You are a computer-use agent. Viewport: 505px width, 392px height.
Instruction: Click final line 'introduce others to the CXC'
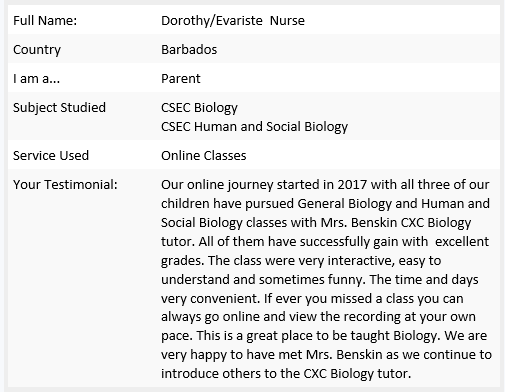[x=244, y=374]
